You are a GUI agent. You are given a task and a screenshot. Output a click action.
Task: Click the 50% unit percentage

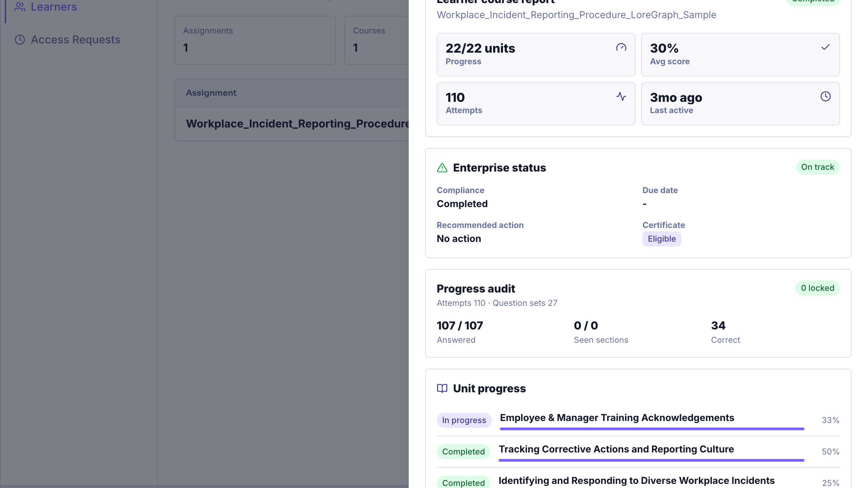[830, 452]
